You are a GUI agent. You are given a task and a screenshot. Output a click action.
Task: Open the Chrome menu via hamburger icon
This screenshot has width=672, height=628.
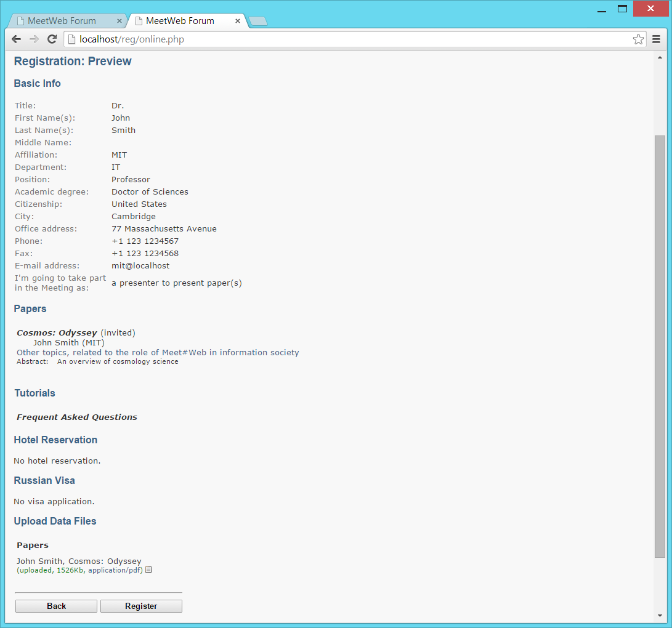[x=656, y=39]
